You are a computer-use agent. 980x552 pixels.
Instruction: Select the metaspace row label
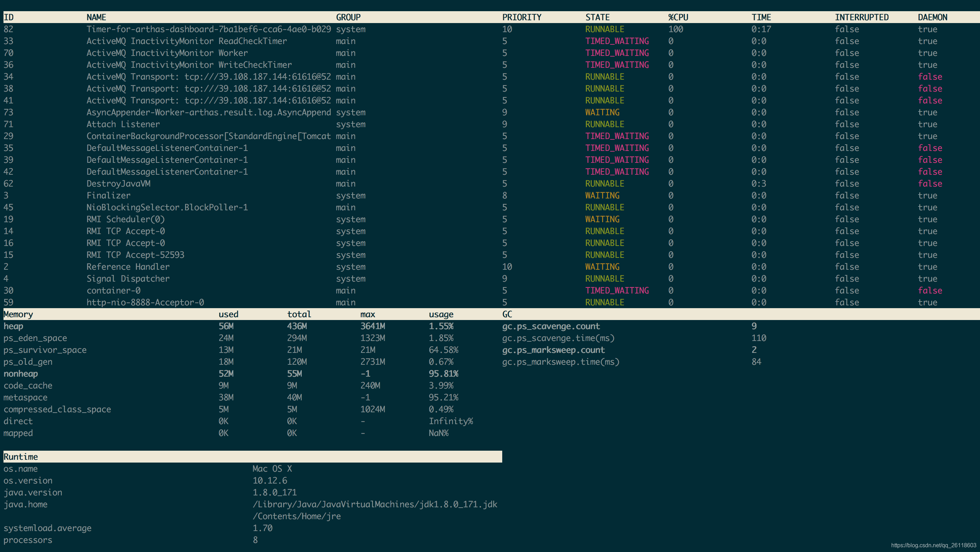pyautogui.click(x=25, y=398)
